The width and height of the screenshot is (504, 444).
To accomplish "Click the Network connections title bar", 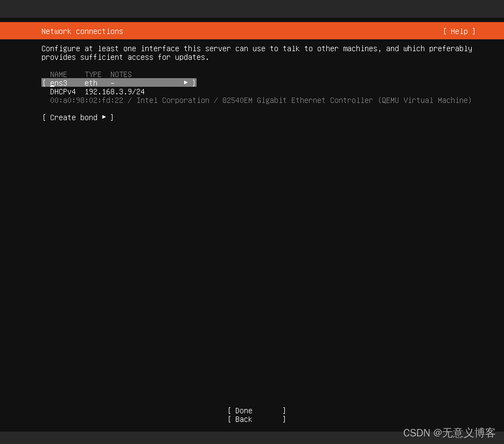I will click(x=82, y=31).
